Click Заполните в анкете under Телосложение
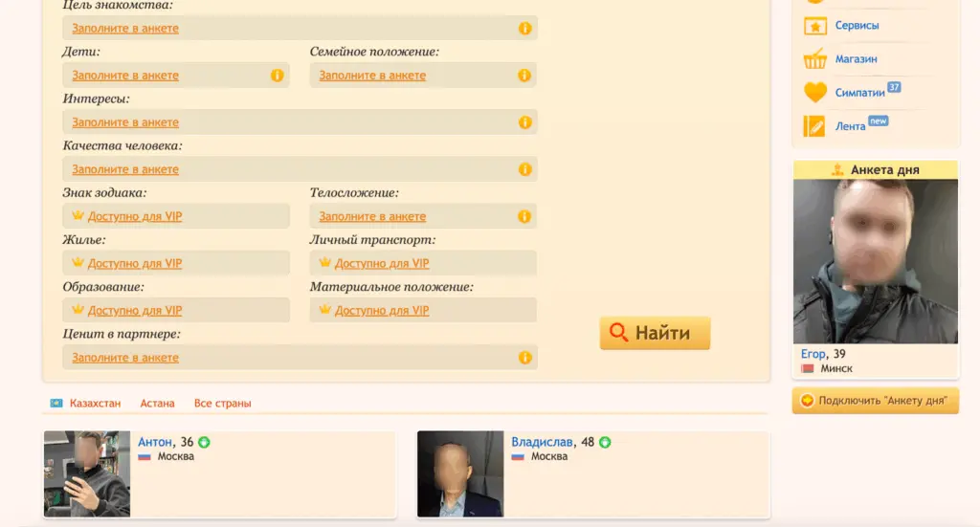 (372, 216)
